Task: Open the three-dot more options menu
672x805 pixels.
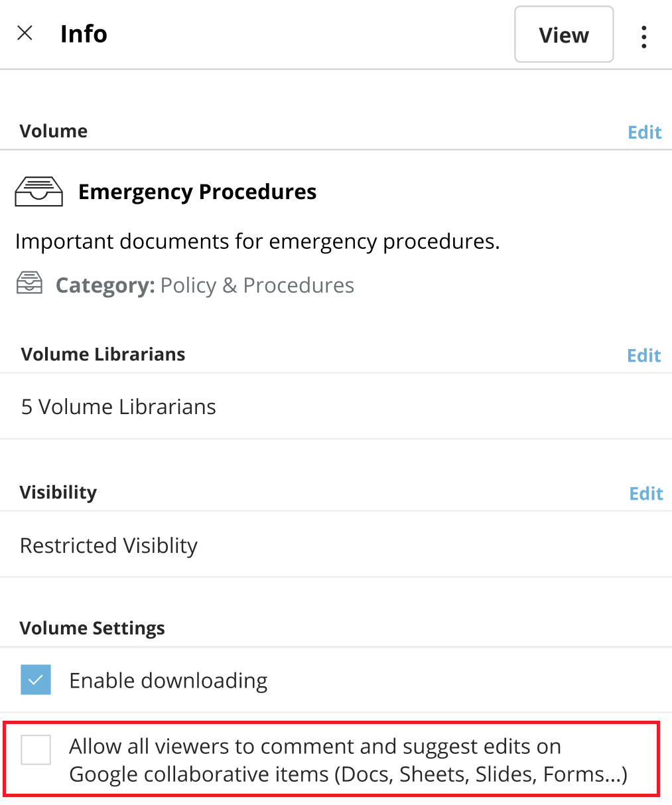Action: pos(643,37)
